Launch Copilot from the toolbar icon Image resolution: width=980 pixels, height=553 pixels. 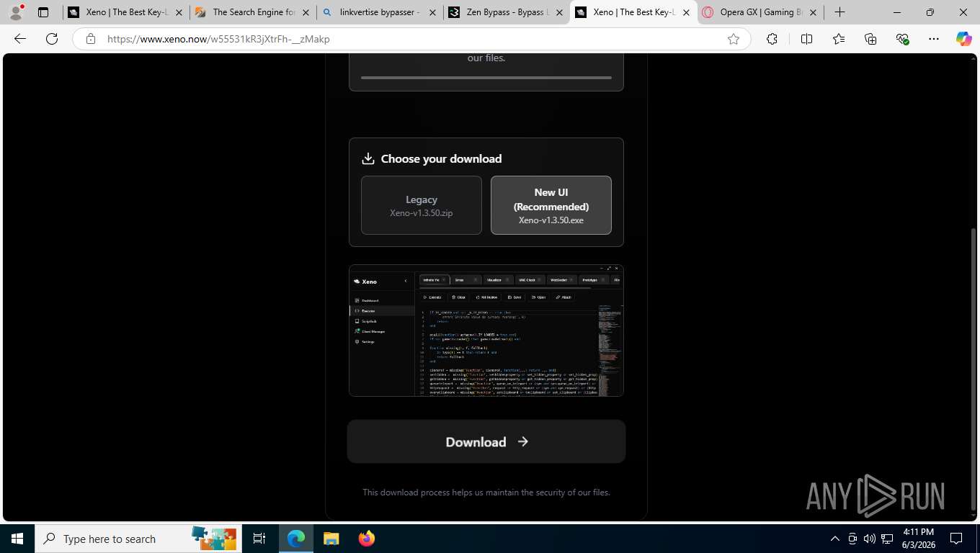pyautogui.click(x=963, y=39)
